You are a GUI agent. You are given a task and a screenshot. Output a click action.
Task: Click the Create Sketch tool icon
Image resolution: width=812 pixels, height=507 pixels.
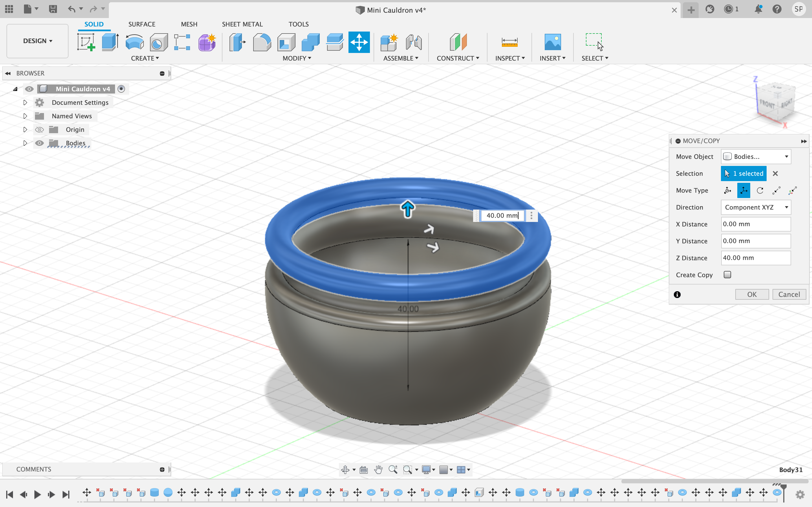point(86,42)
